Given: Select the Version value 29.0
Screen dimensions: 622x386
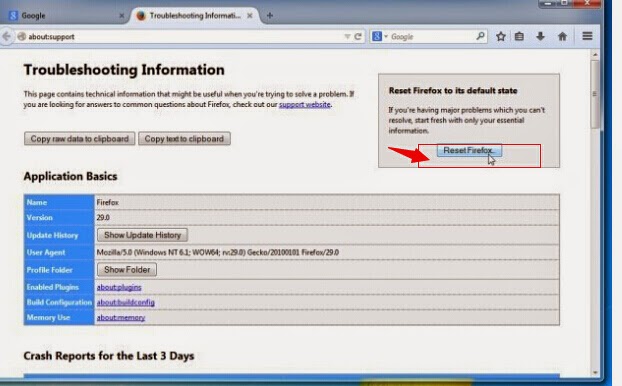Looking at the screenshot, I should click(103, 217).
